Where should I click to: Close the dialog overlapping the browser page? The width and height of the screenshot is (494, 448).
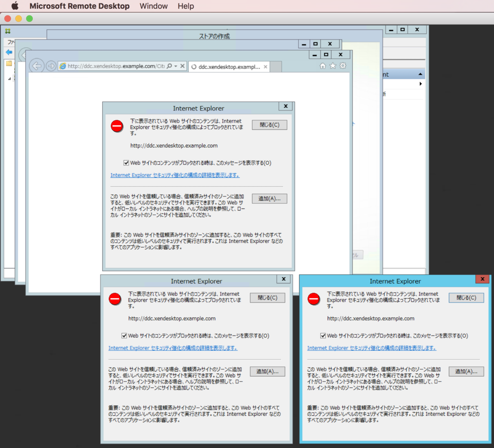[286, 106]
